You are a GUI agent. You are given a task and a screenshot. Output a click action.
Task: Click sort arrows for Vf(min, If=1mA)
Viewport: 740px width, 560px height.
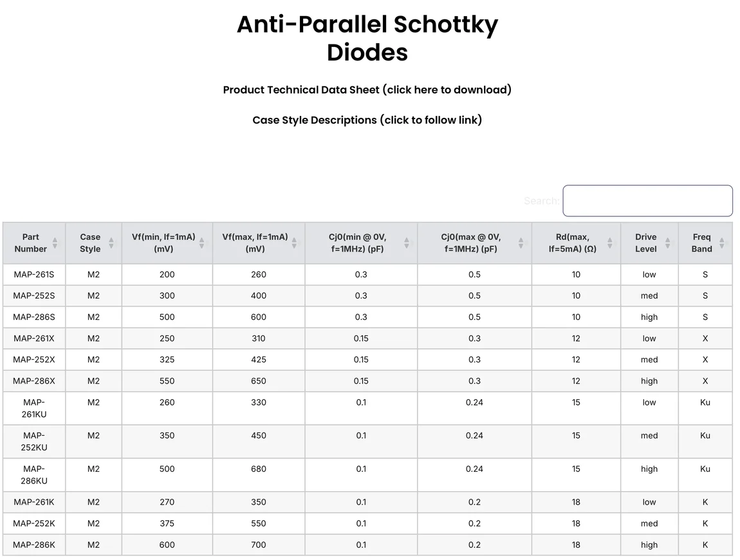[x=201, y=243]
